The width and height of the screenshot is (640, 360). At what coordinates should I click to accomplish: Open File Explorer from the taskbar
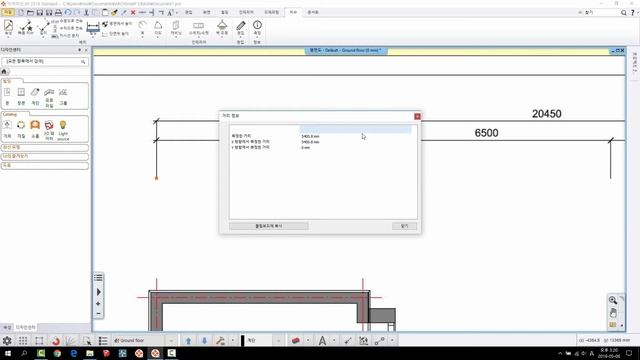[90, 353]
